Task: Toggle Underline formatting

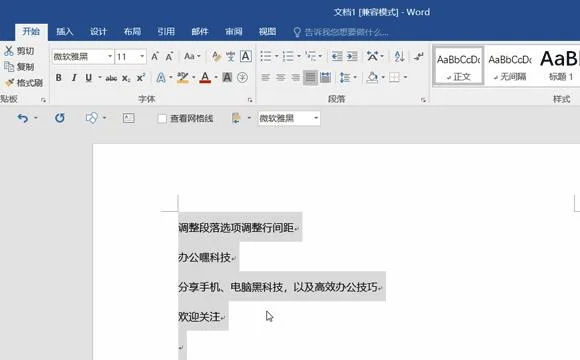Action: click(x=88, y=78)
